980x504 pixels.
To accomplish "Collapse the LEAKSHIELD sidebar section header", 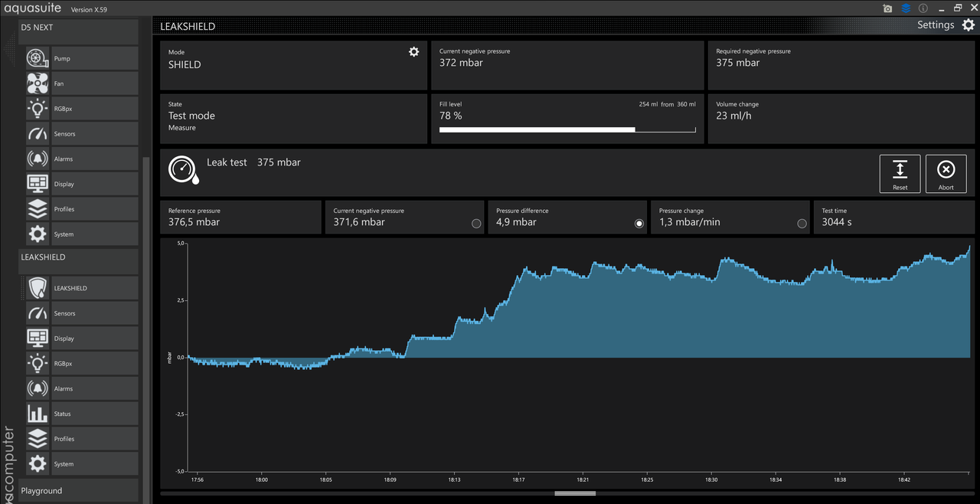I will (x=78, y=261).
